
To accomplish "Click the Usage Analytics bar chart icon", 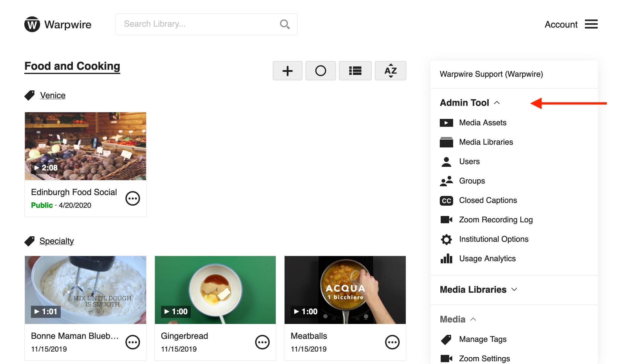I will coord(446,258).
